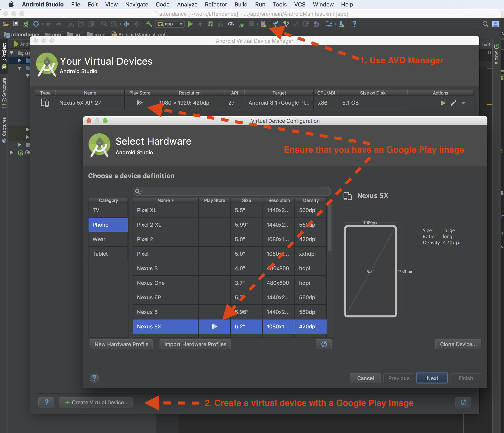Open the Captures tool window tab
The width and height of the screenshot is (504, 433).
coord(4,130)
